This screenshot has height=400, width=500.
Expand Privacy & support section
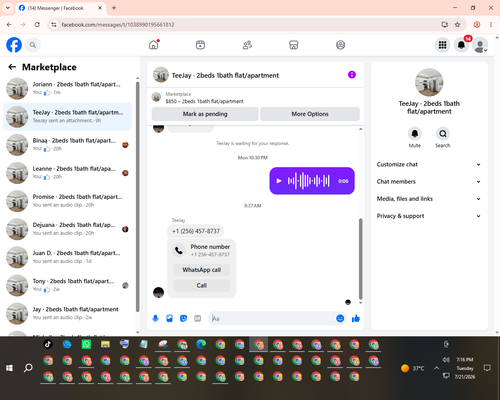pos(429,216)
